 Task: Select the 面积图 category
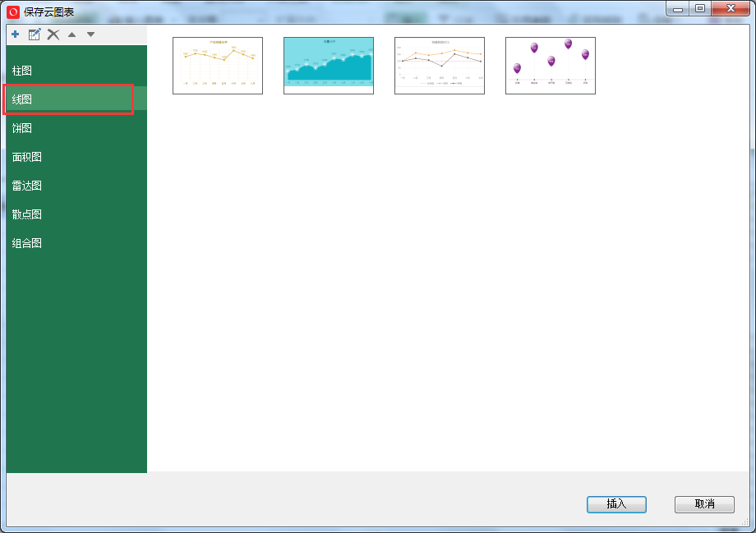[x=76, y=157]
